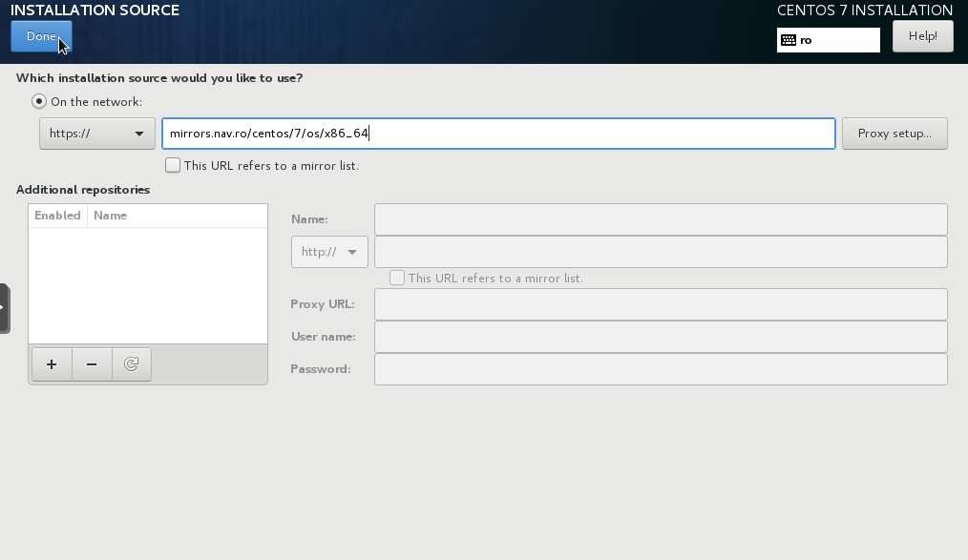Click the Password input field

pos(661,369)
